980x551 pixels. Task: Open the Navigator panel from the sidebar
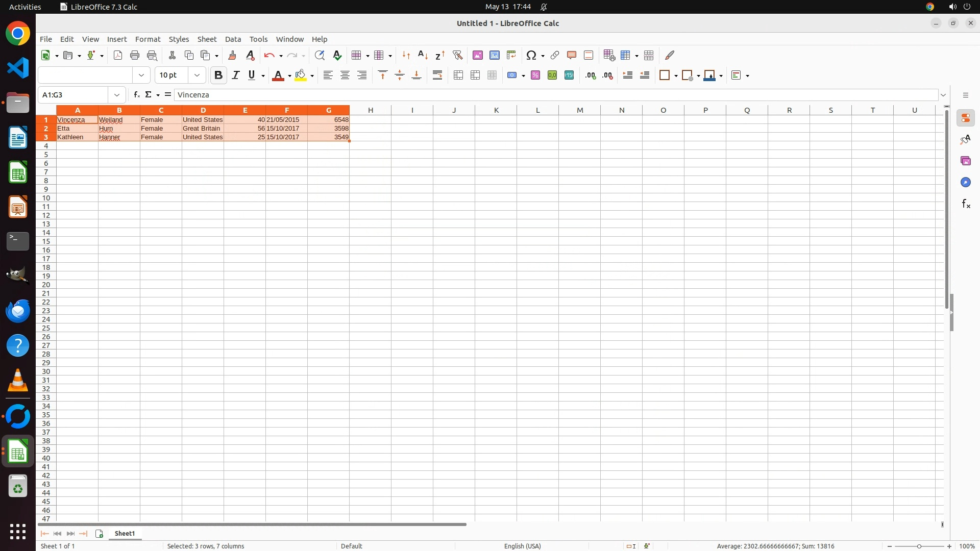[965, 182]
